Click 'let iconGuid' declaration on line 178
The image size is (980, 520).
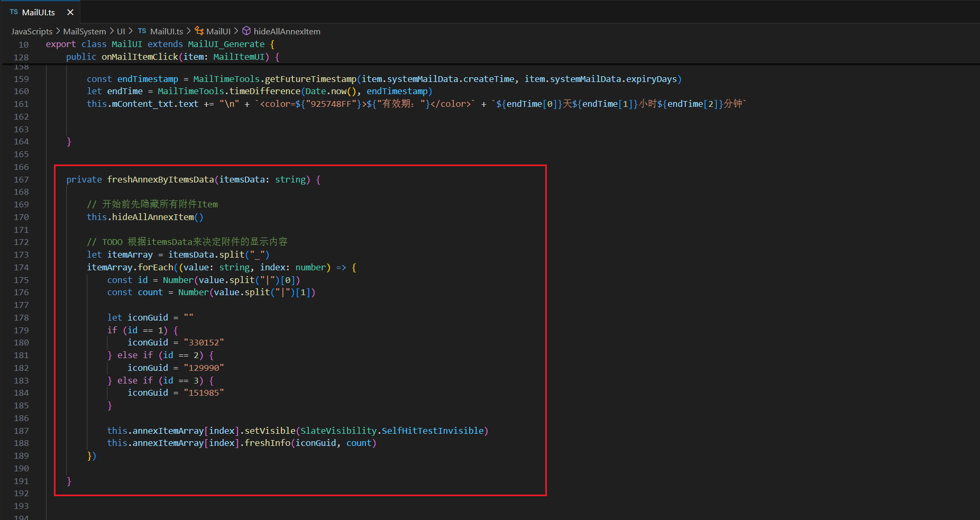point(138,317)
